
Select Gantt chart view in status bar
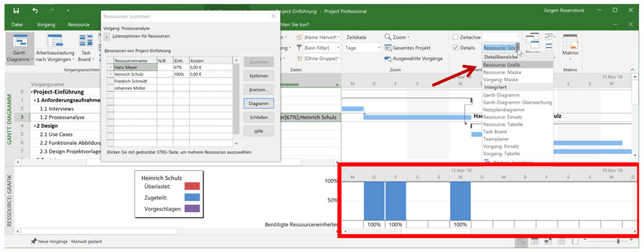(x=522, y=242)
